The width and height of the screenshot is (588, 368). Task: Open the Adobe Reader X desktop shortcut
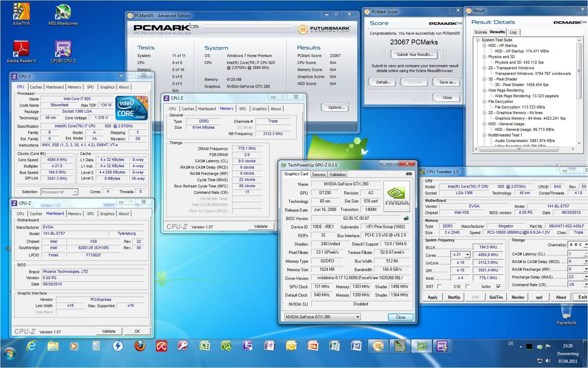click(x=21, y=52)
